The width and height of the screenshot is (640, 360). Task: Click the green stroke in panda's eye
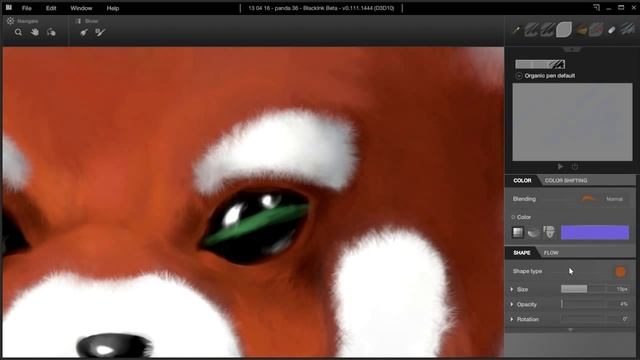[x=257, y=224]
